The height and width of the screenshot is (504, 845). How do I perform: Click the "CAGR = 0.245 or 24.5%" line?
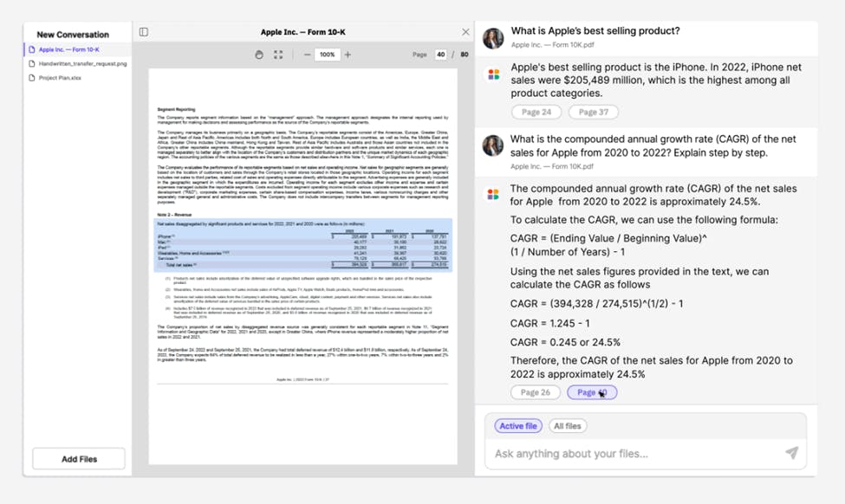[x=565, y=342]
